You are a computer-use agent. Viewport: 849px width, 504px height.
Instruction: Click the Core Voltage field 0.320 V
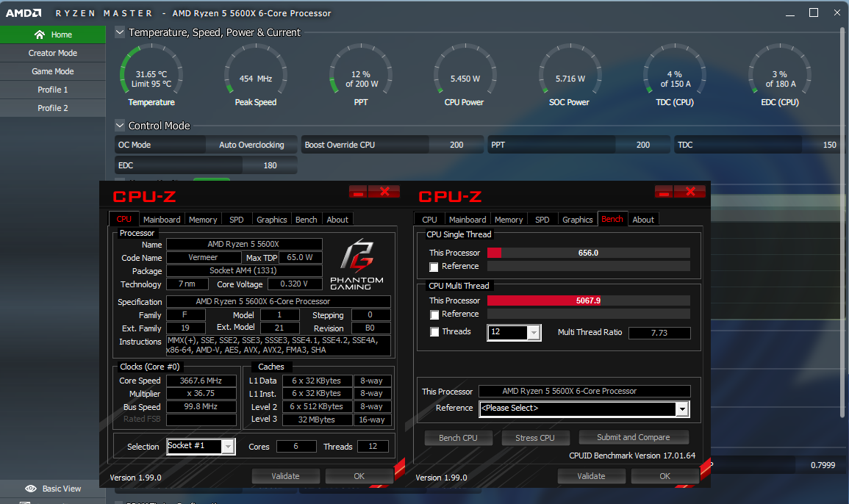[295, 284]
